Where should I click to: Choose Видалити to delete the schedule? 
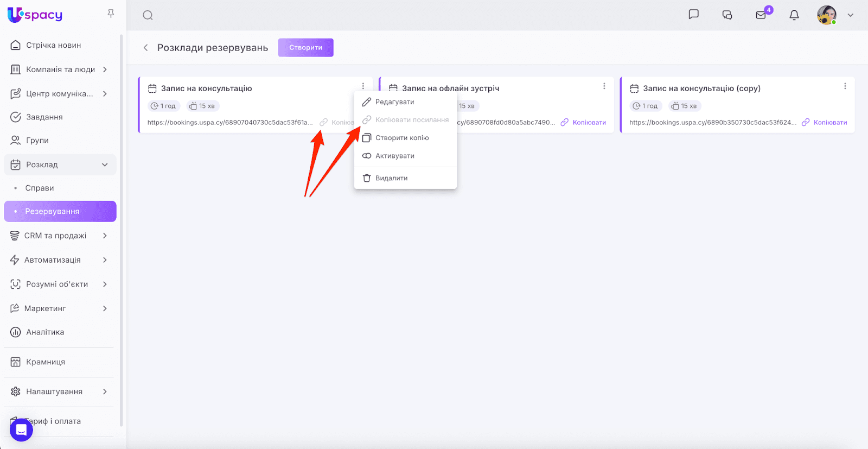pyautogui.click(x=391, y=178)
